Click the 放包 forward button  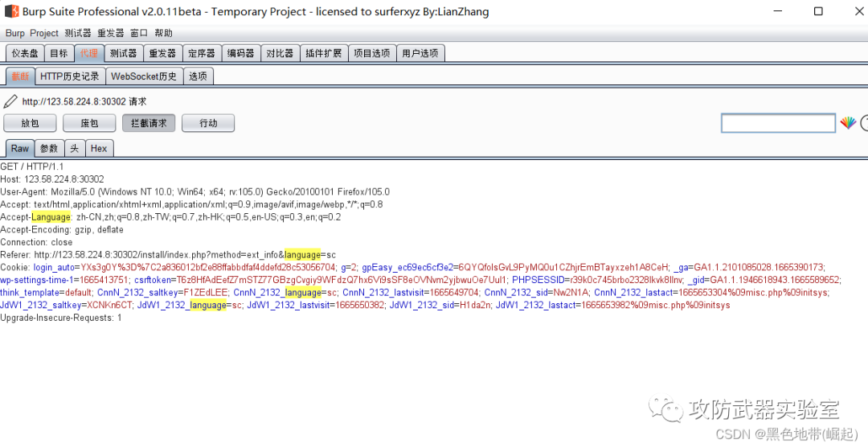(x=30, y=124)
